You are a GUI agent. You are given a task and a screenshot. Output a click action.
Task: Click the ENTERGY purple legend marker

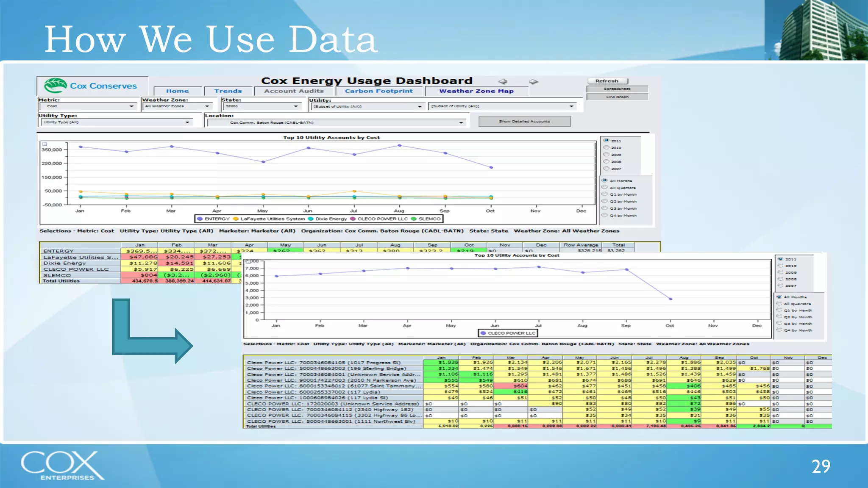(x=200, y=219)
